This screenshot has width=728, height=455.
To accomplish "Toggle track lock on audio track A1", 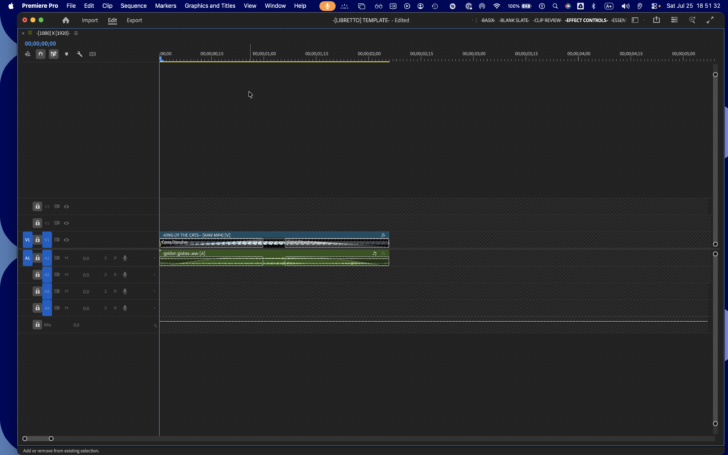I will click(37, 258).
